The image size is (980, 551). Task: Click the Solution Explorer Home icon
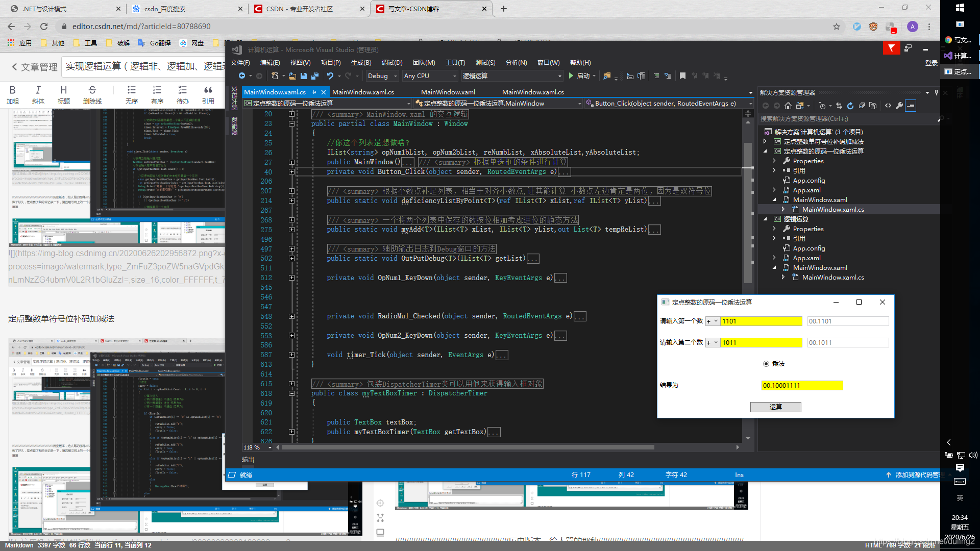[788, 106]
